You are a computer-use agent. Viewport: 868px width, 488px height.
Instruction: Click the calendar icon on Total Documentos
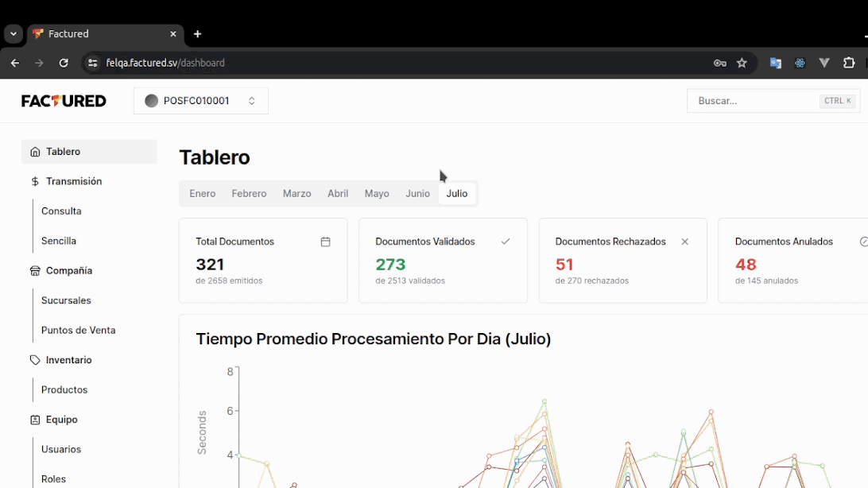coord(325,242)
